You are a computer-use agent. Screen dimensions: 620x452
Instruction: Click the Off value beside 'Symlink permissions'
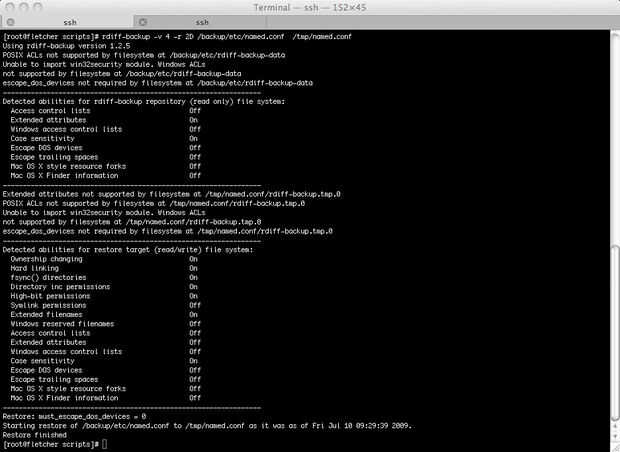(195, 305)
